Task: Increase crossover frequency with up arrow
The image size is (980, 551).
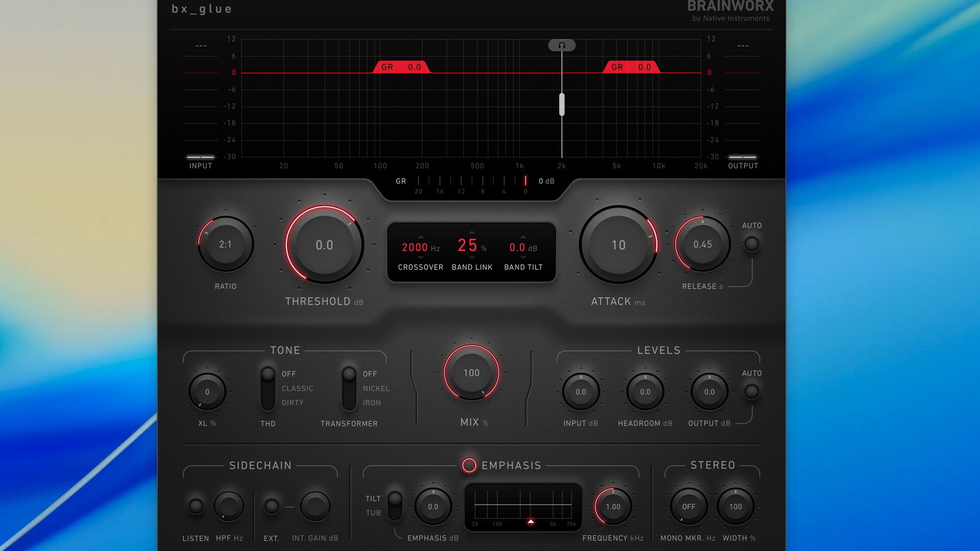Action: 421,237
